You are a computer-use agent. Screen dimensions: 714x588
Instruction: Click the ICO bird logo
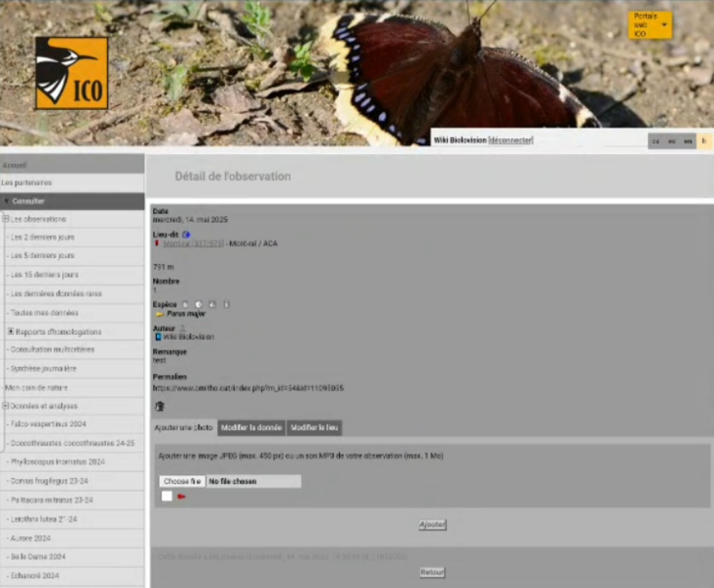click(72, 74)
